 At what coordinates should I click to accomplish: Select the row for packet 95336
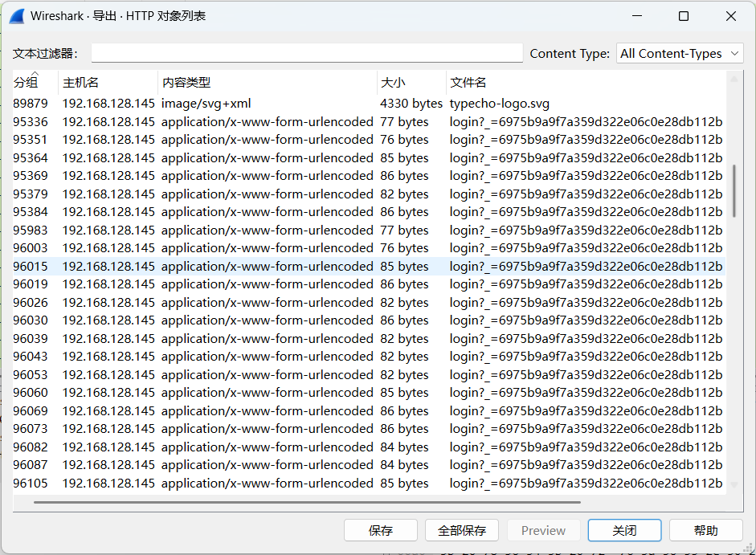(369, 122)
